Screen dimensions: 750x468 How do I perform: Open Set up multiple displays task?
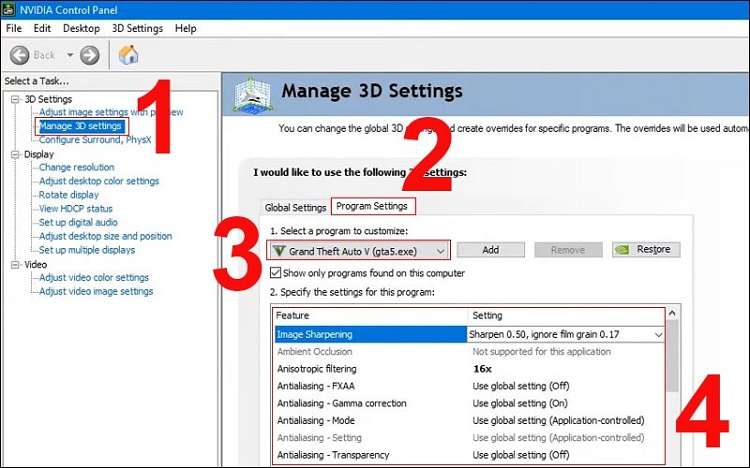[87, 250]
